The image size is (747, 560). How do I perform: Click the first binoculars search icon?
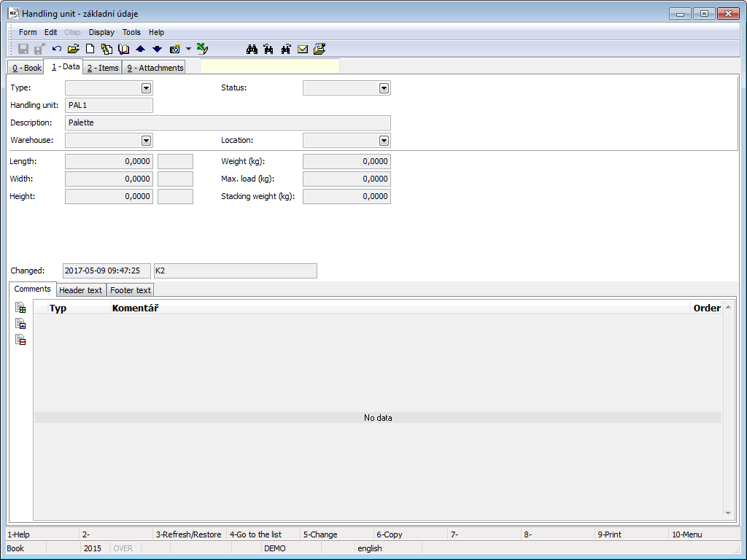click(x=252, y=49)
